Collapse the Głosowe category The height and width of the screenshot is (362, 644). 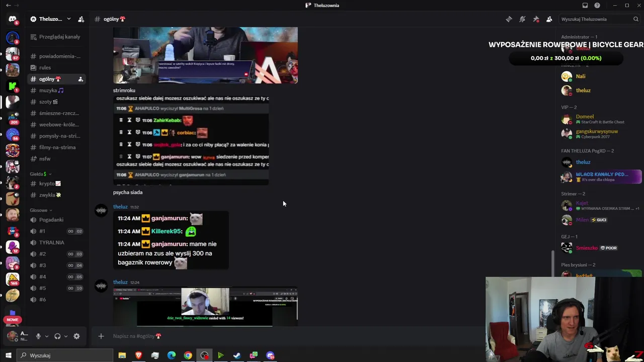pyautogui.click(x=41, y=210)
